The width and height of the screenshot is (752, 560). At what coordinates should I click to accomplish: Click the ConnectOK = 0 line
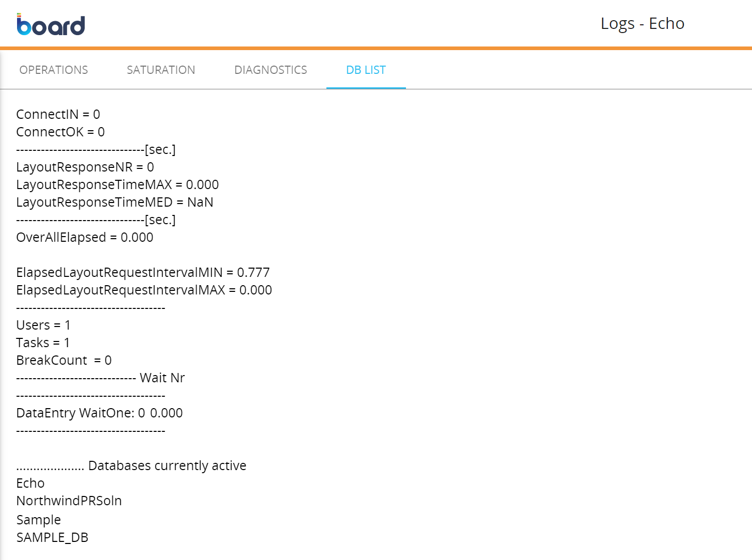click(x=60, y=132)
